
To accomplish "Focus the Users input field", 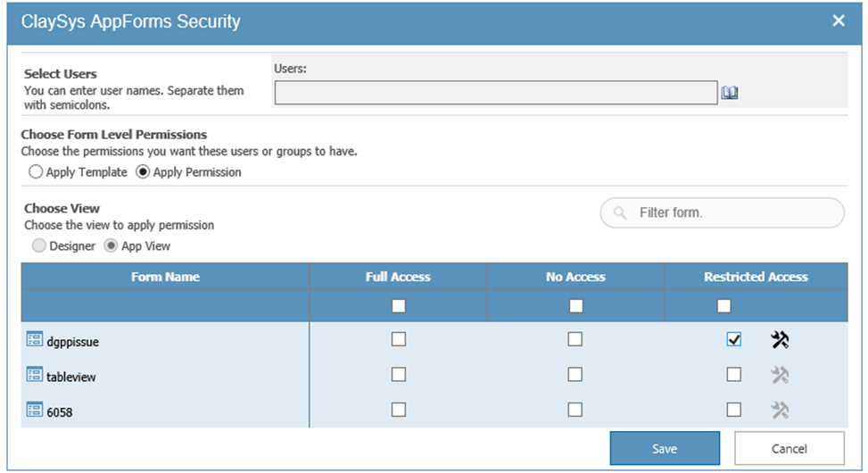I will click(x=496, y=93).
